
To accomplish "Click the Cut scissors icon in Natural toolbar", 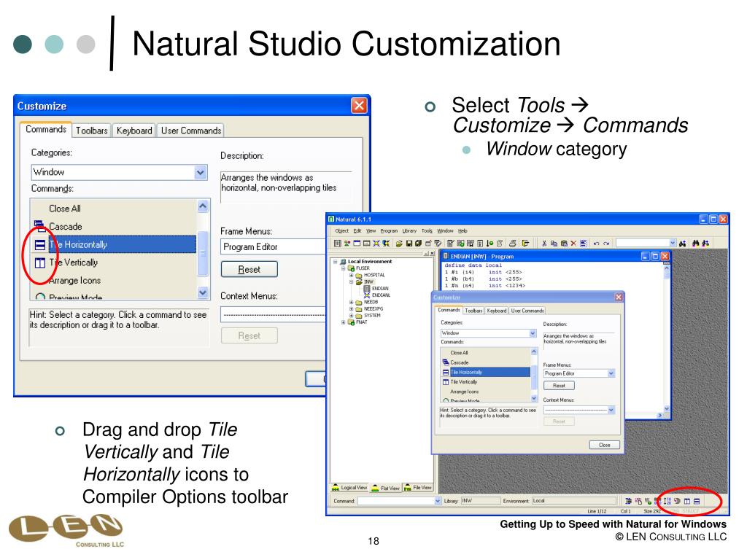I will 544,244.
